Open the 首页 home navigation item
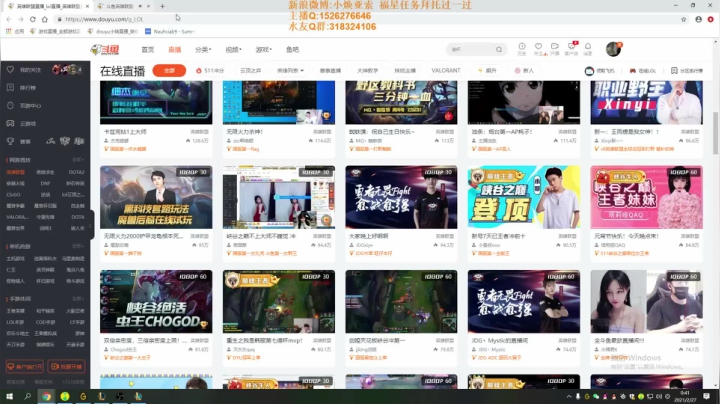The height and width of the screenshot is (404, 720). click(147, 50)
